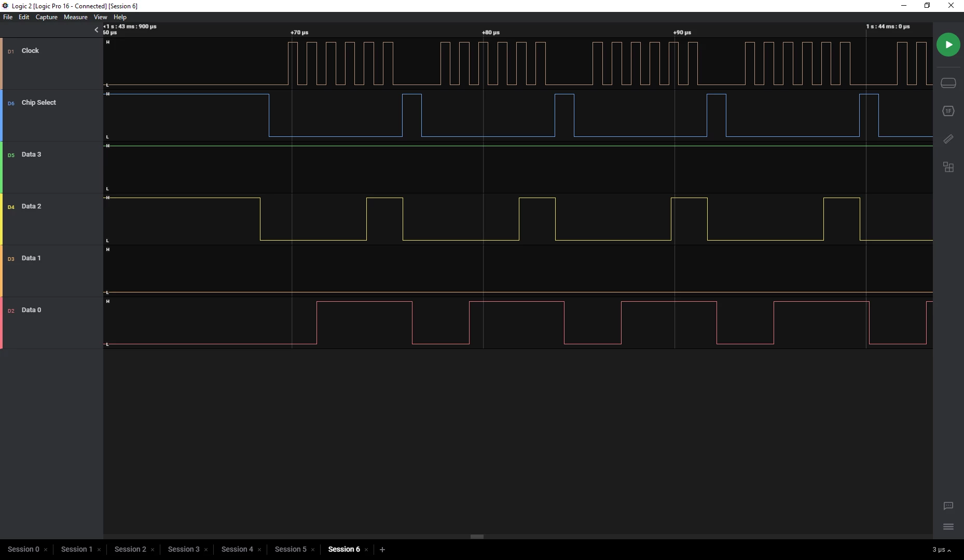The height and width of the screenshot is (560, 964).
Task: Open the File menu
Action: click(8, 17)
